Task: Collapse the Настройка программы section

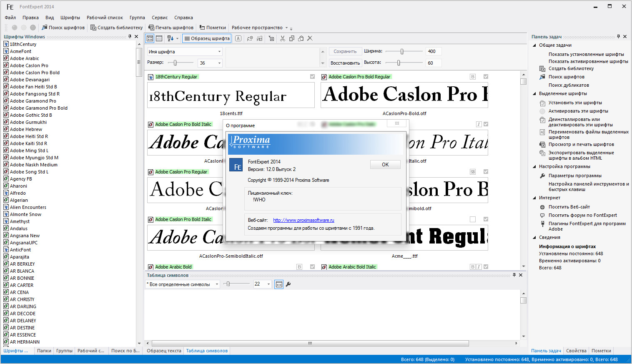Action: [x=534, y=166]
